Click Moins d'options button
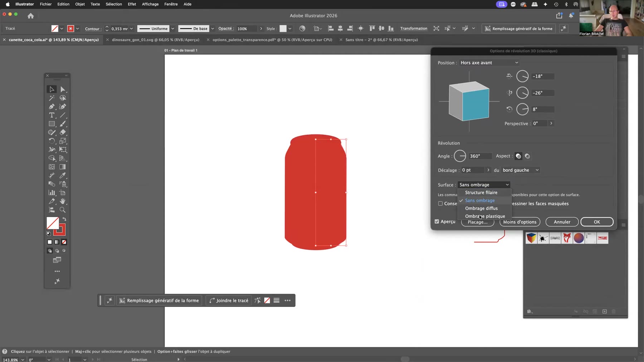Screen dimensions: 644x362 tap(519, 222)
